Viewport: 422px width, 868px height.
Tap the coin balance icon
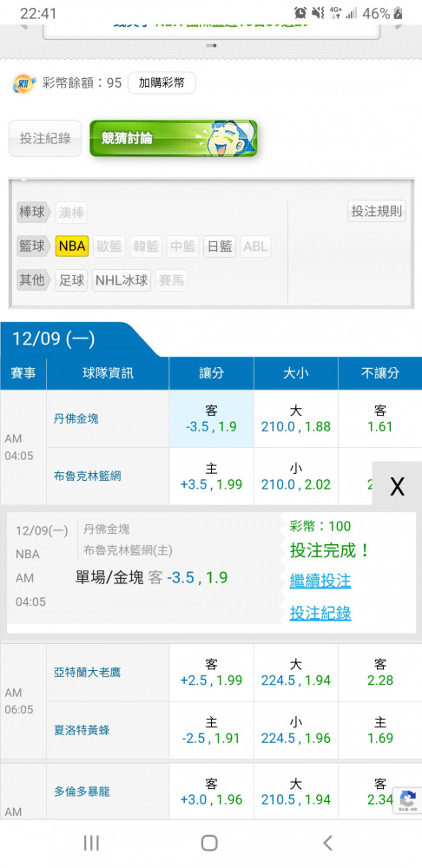24,83
